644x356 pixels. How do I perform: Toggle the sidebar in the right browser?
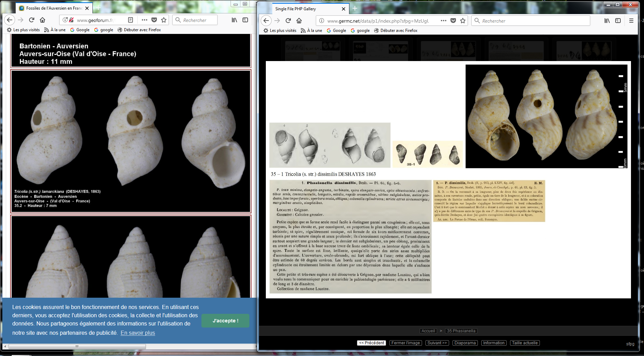click(618, 21)
